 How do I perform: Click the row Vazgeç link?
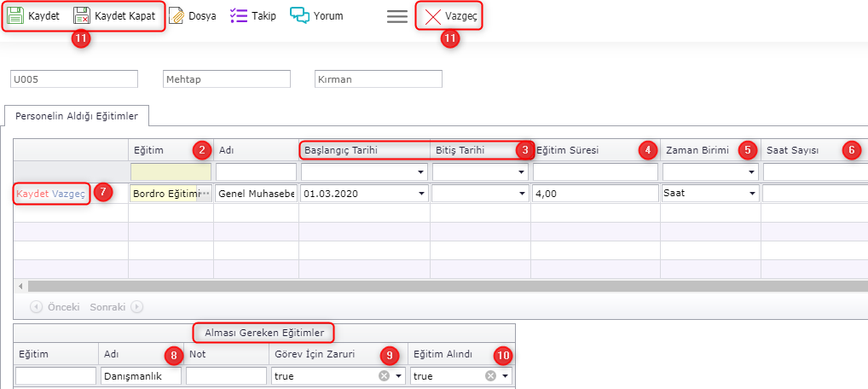69,194
